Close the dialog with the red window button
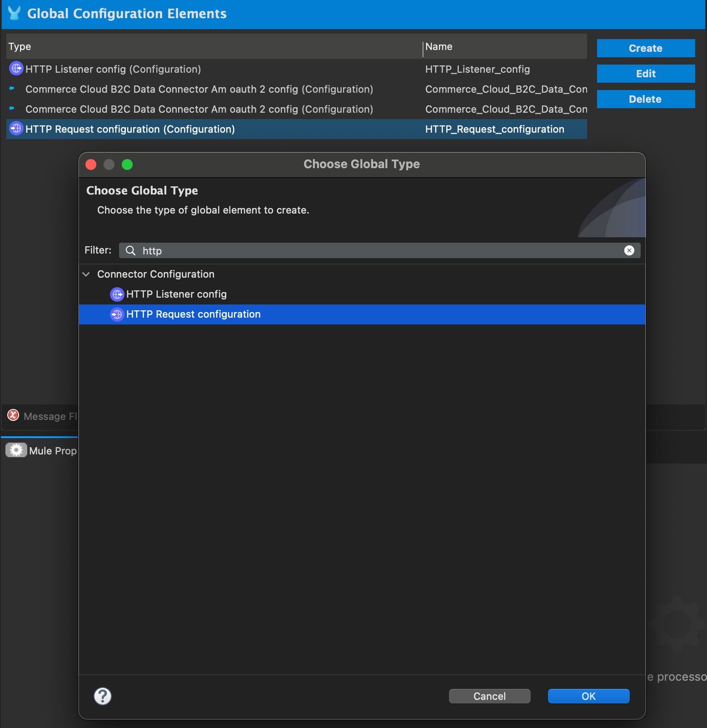The image size is (707, 728). tap(91, 165)
